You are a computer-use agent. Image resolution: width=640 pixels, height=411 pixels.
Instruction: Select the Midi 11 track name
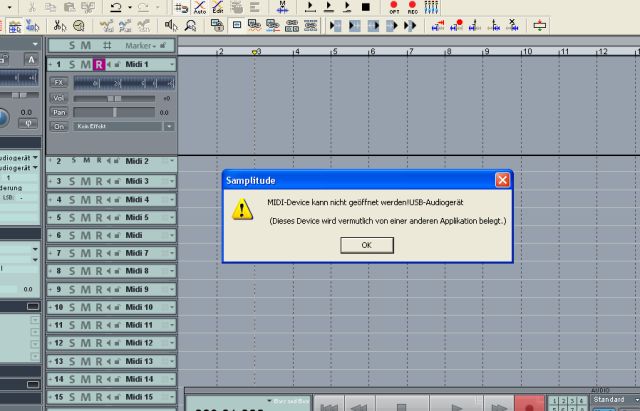coord(139,325)
